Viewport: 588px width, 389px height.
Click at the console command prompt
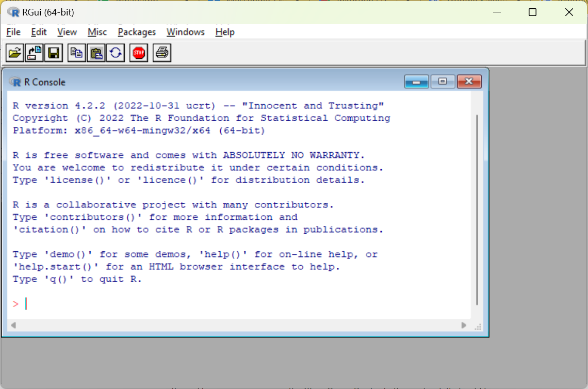coord(26,303)
